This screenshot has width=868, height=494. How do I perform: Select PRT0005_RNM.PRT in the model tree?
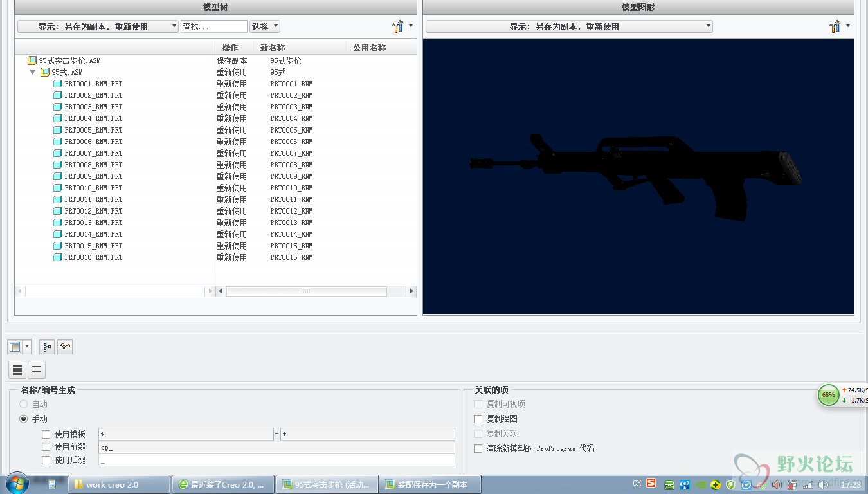[93, 130]
